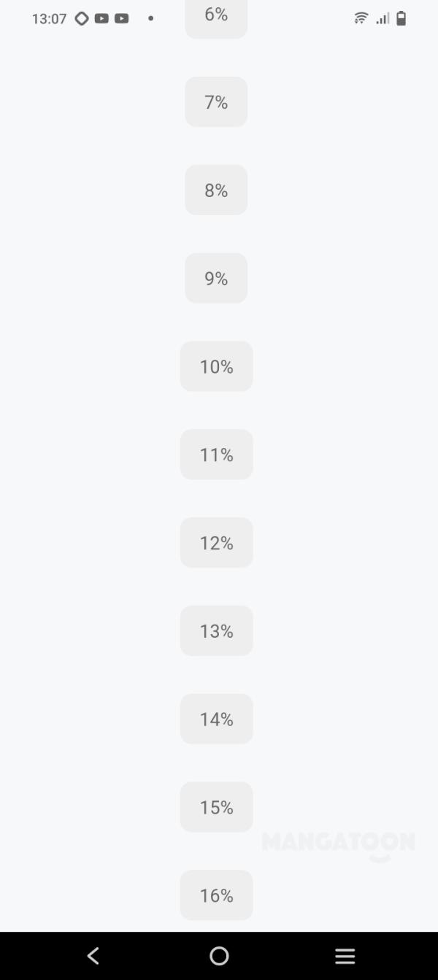Tap the diamond-shaped notification icon
This screenshot has width=438, height=980.
pos(82,18)
